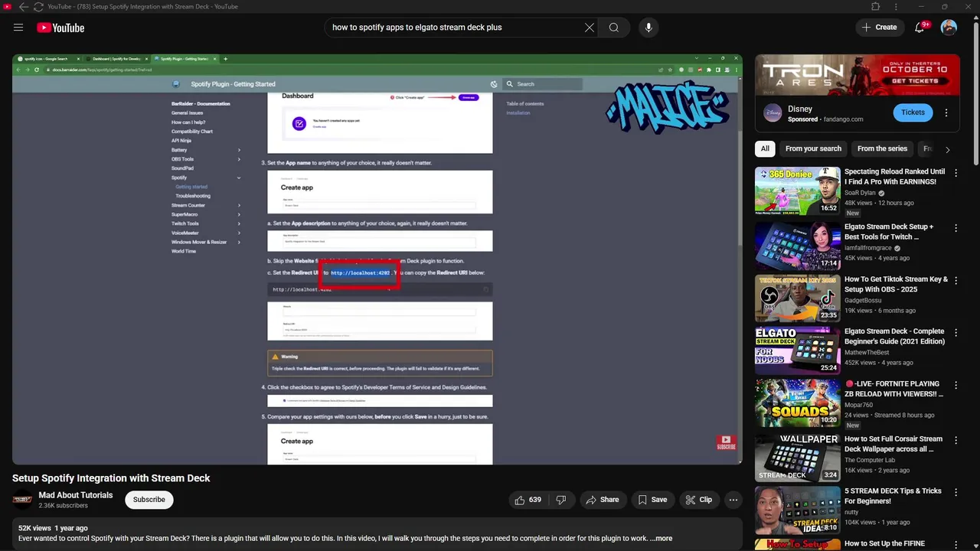The width and height of the screenshot is (980, 551).
Task: Click the video player area
Action: (x=377, y=259)
